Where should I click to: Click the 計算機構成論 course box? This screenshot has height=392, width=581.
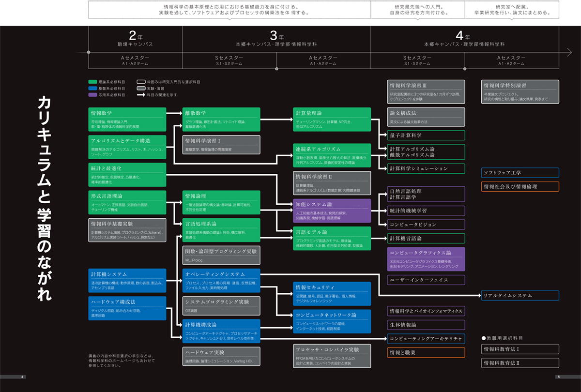coord(222,331)
